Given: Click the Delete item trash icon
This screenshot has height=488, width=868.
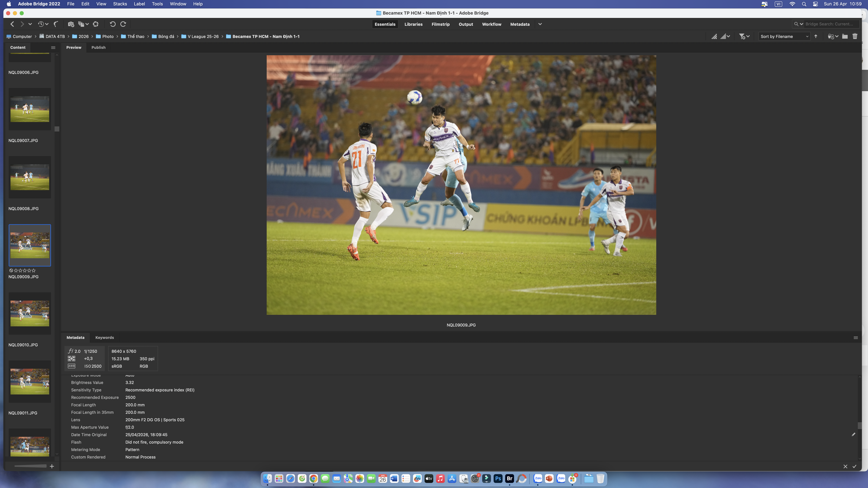Looking at the screenshot, I should coord(855,36).
